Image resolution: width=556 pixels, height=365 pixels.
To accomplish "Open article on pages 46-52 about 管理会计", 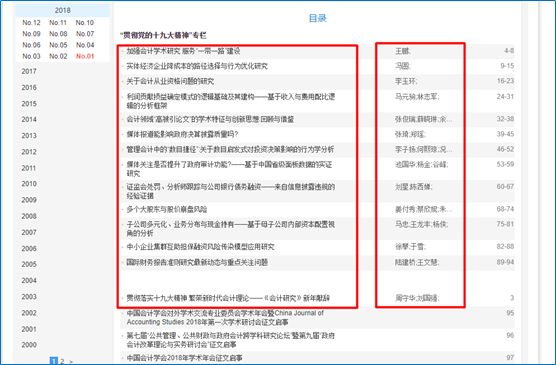I will 230,150.
